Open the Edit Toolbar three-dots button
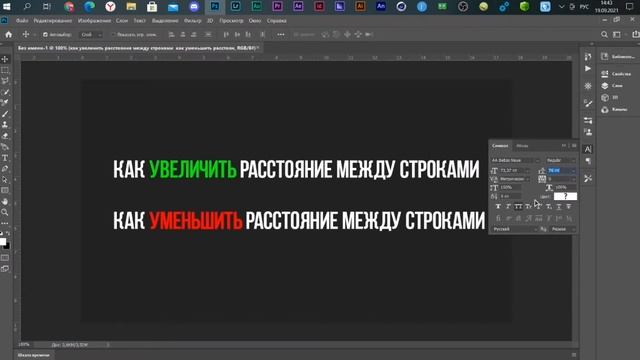 tap(5, 223)
